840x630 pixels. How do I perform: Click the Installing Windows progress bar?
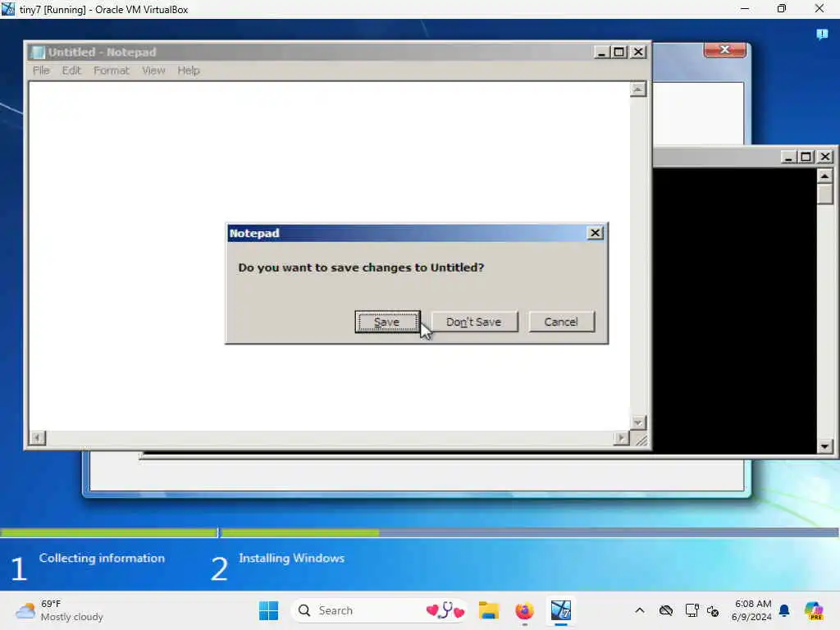point(530,532)
